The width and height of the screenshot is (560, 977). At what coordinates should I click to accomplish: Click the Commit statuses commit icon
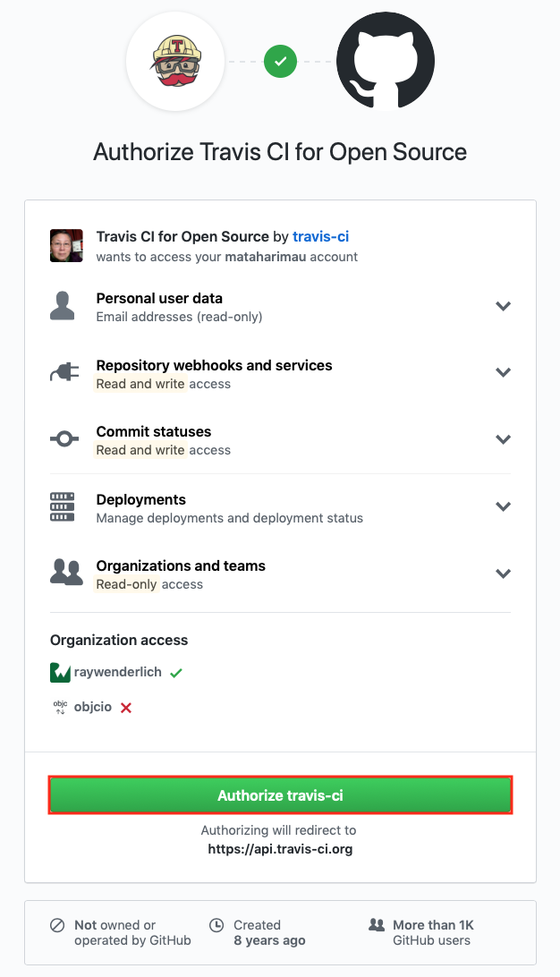pos(64,439)
